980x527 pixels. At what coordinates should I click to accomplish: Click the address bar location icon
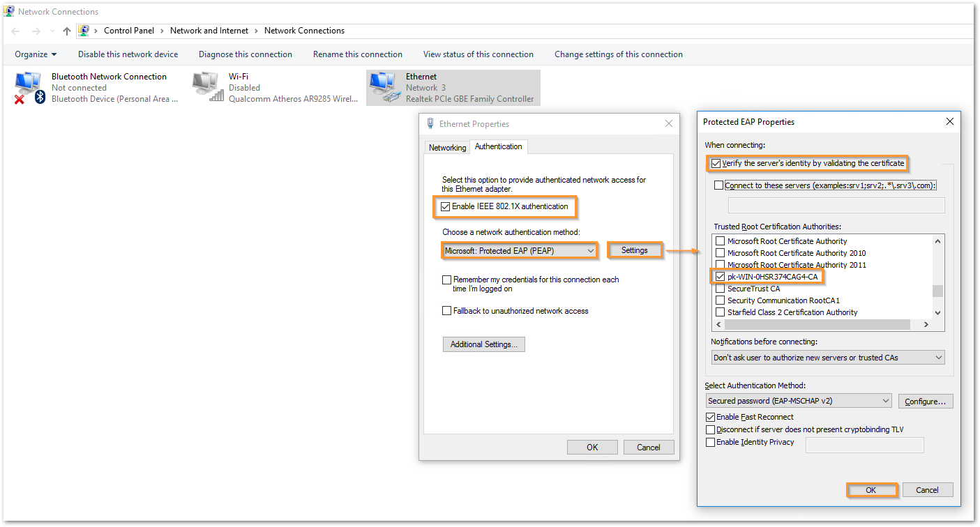point(84,31)
